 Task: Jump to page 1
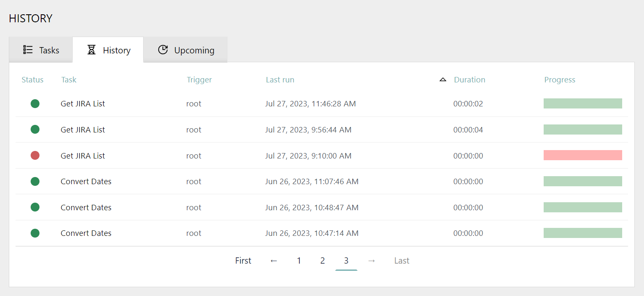click(299, 261)
